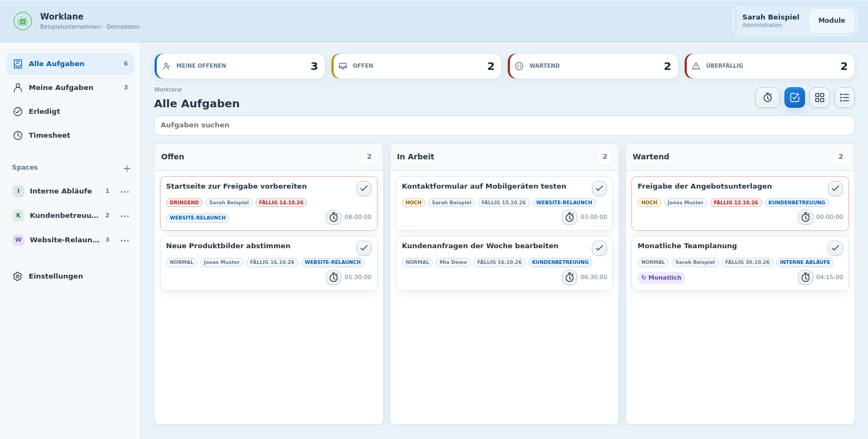Open options menu for Interne Abläufe
Image resolution: width=868 pixels, height=439 pixels.
pyautogui.click(x=125, y=192)
